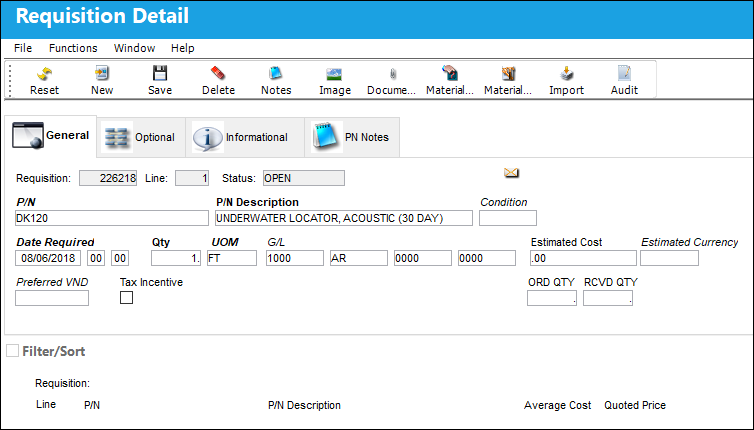This screenshot has width=754, height=430.
Task: Click the Material icon beside Documents
Action: (x=450, y=74)
